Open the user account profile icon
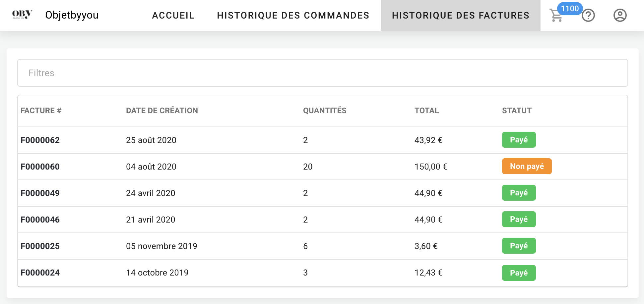Screen dimensions: 644x304 [620, 16]
